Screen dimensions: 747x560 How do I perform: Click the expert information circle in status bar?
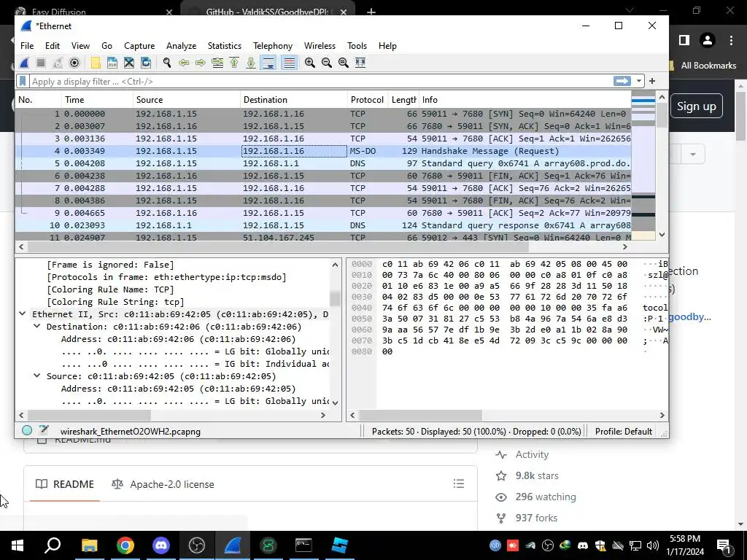(x=27, y=430)
